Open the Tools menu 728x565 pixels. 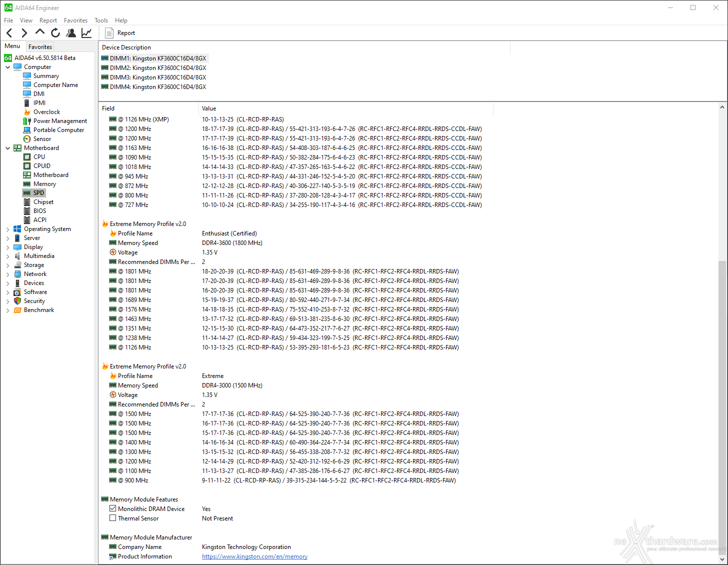(x=101, y=20)
